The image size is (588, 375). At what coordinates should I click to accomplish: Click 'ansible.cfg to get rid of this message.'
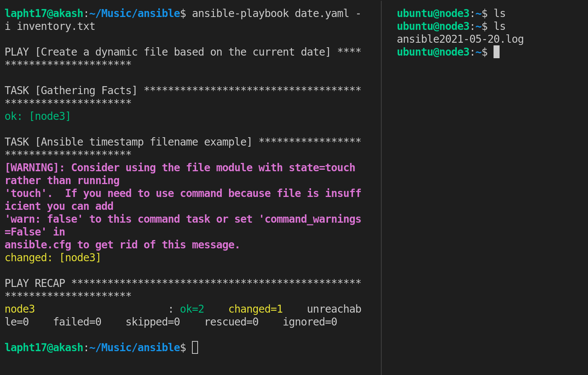[x=122, y=245]
